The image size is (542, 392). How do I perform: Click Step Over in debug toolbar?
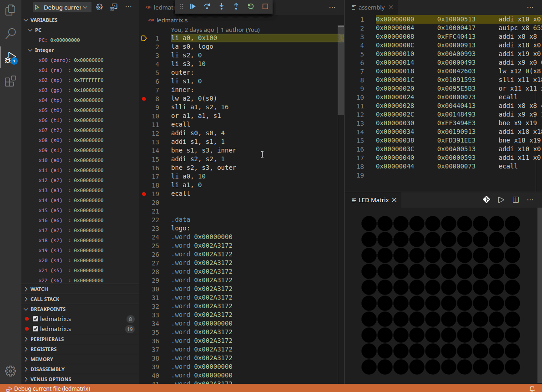(x=207, y=6)
